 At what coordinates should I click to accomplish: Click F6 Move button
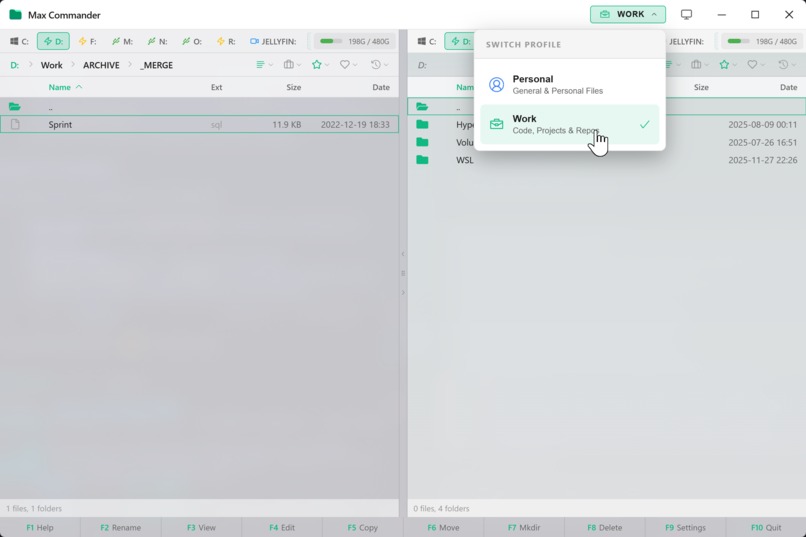pyautogui.click(x=444, y=527)
